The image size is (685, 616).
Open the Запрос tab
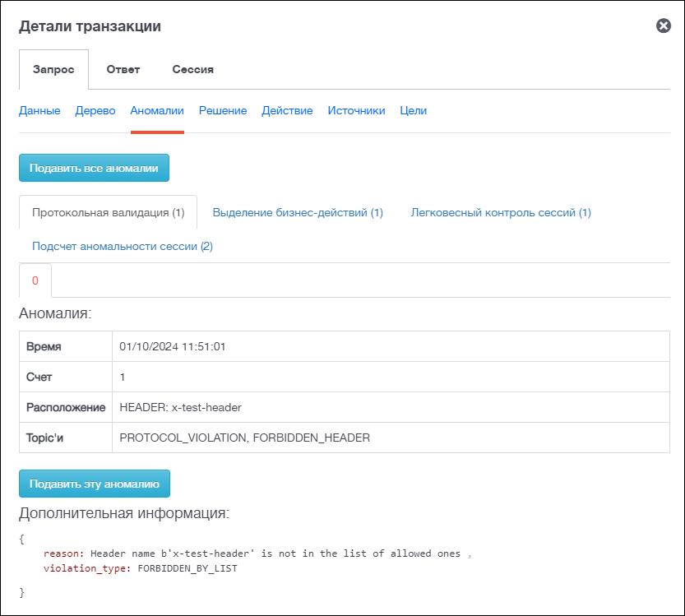point(53,69)
